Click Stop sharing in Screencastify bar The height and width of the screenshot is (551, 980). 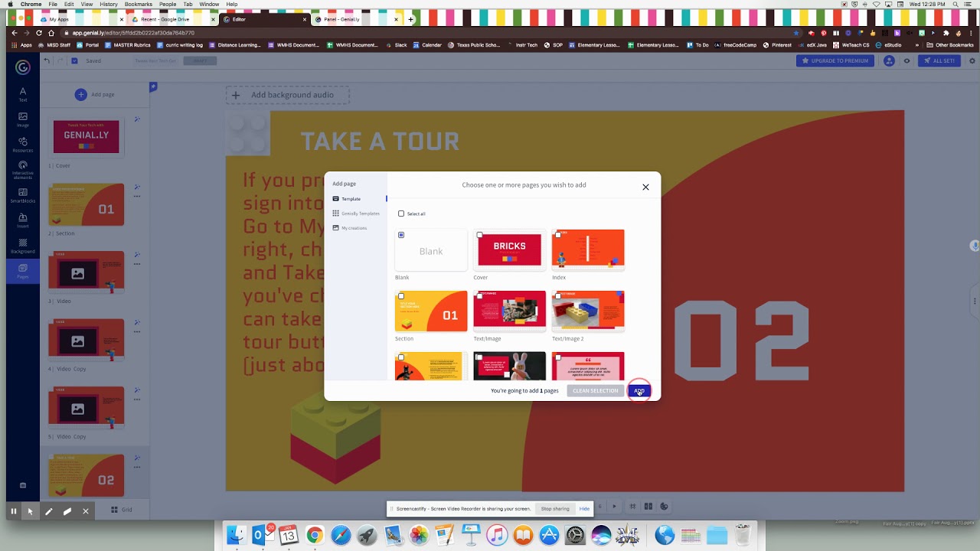click(555, 509)
